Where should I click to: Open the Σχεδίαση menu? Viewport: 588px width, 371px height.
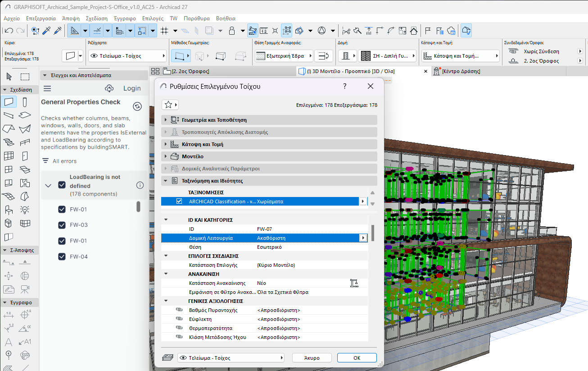tap(97, 18)
